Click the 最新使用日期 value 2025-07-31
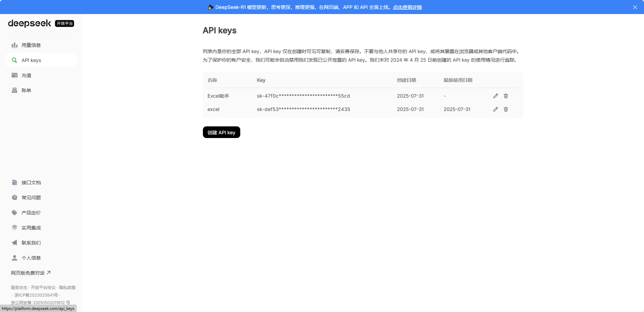Viewport: 644px width, 312px height. [x=457, y=109]
